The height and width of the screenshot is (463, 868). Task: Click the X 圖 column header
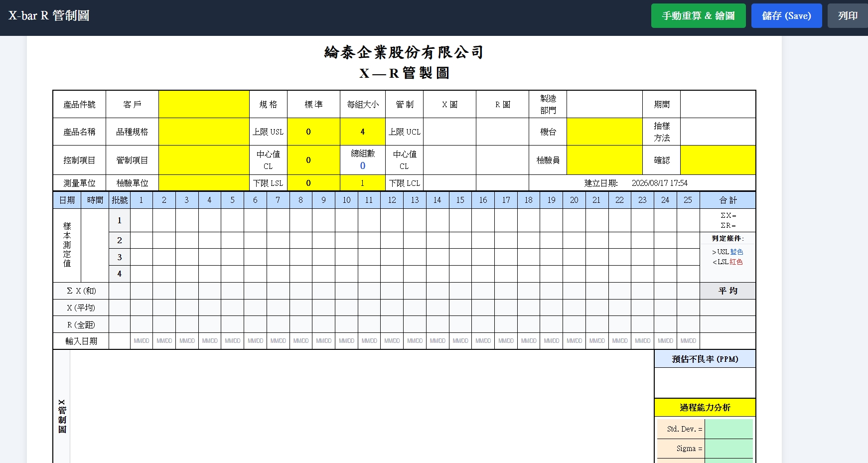coord(449,104)
